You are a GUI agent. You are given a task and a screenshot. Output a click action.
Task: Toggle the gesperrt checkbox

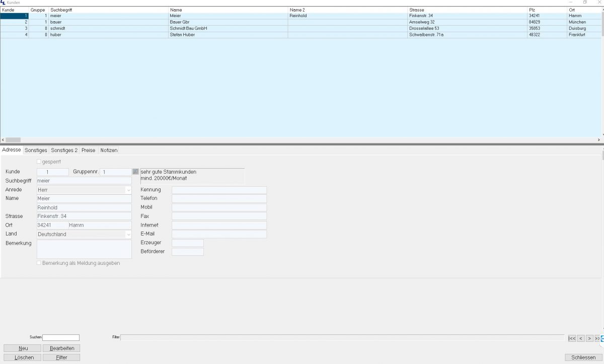(39, 162)
